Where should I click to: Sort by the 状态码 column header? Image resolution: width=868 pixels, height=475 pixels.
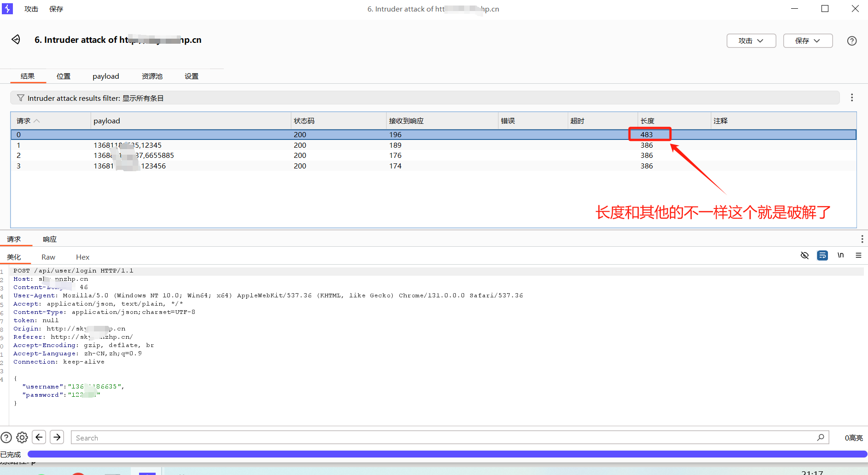click(x=338, y=121)
